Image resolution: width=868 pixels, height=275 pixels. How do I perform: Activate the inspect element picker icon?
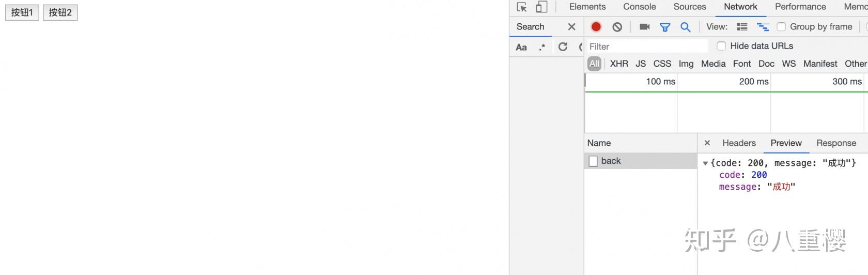pos(522,7)
